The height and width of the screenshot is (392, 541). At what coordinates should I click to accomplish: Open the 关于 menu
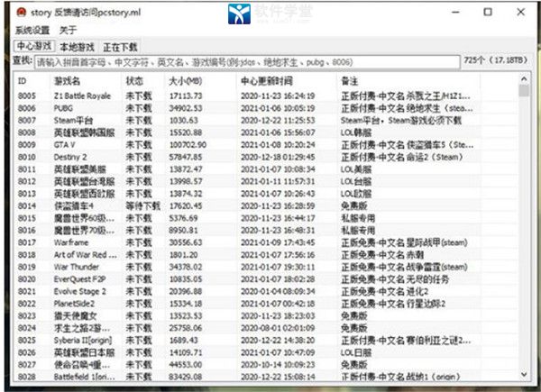pyautogui.click(x=68, y=30)
